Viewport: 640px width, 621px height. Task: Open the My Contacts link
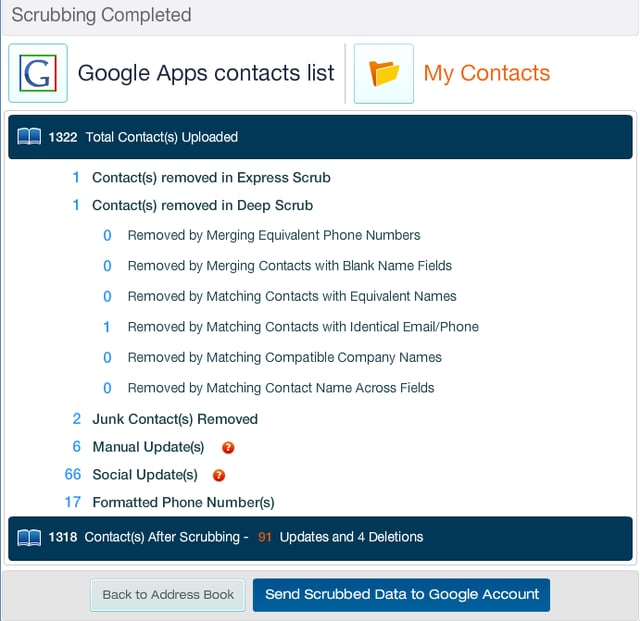click(x=487, y=73)
